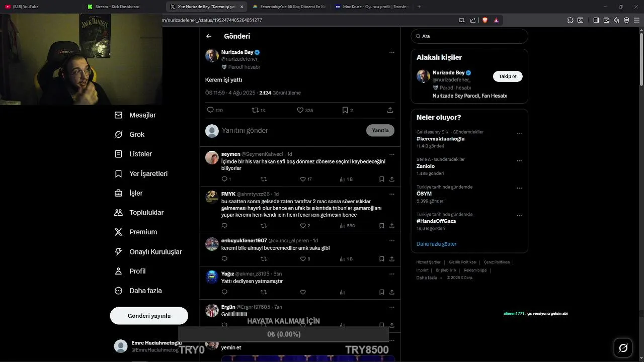This screenshot has width=644, height=362.
Task: Click the Daha fazla göster link
Action: tap(436, 244)
